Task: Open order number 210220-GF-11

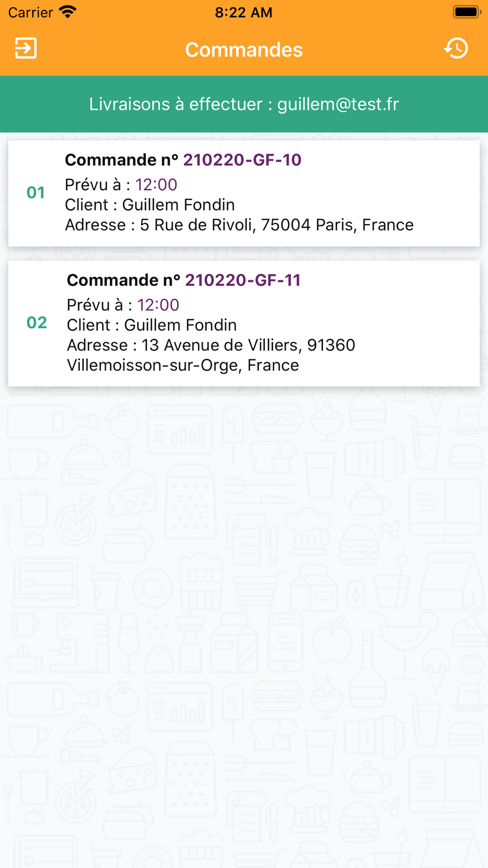Action: [x=243, y=280]
